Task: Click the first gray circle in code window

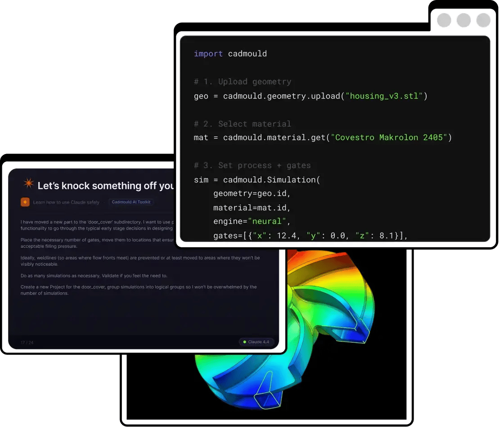Action: coord(444,20)
